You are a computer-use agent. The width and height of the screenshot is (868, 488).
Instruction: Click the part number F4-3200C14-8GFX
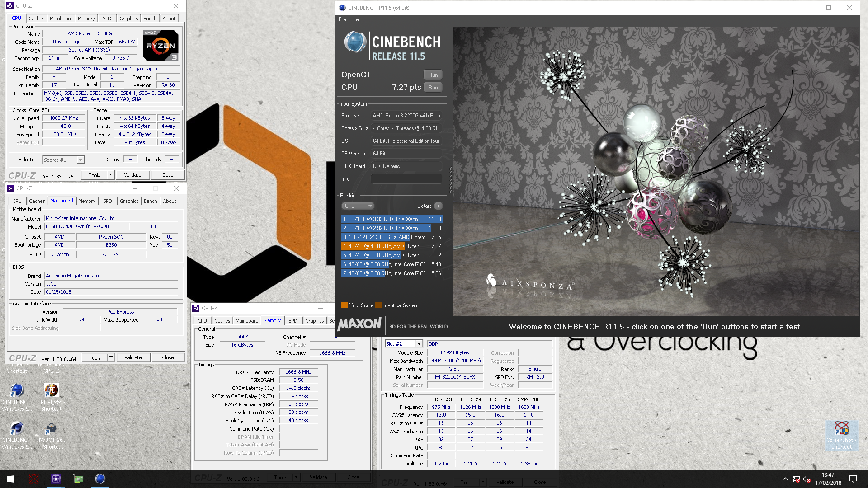tap(455, 377)
